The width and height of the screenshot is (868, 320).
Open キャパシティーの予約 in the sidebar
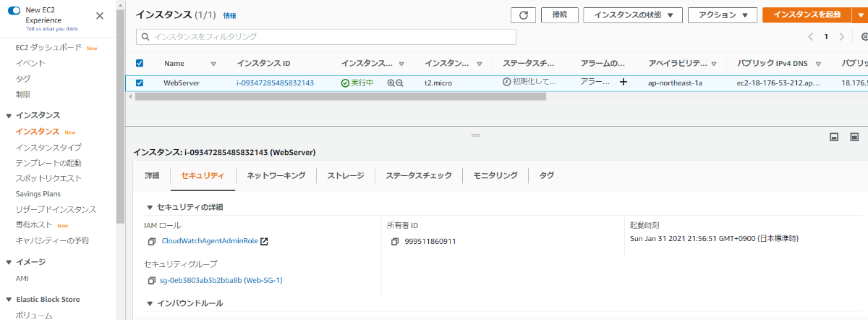52,240
